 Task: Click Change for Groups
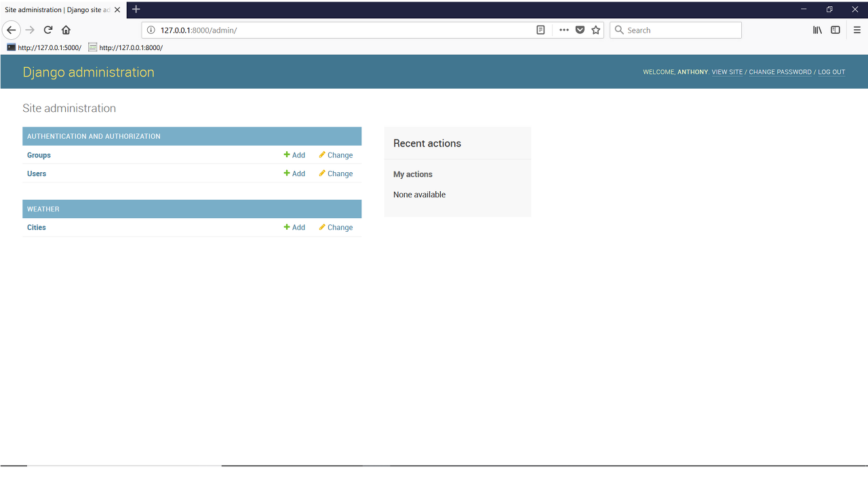[336, 155]
